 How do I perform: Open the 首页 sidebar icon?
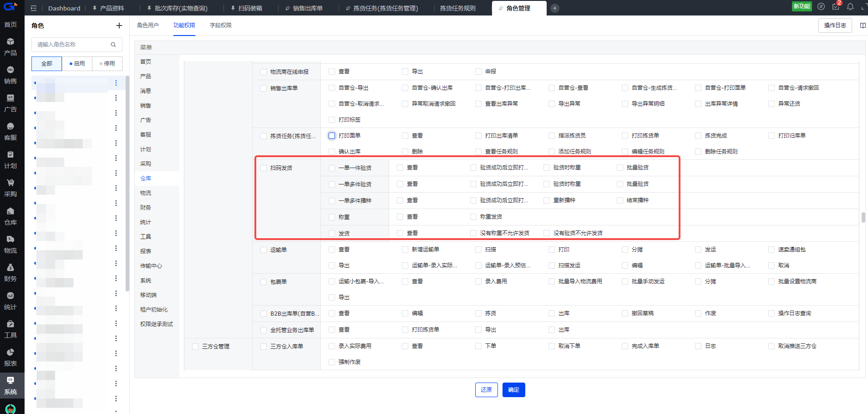point(10,25)
